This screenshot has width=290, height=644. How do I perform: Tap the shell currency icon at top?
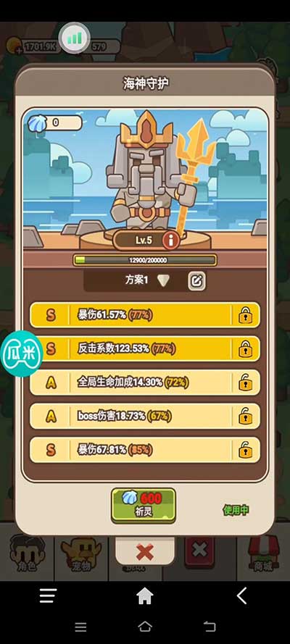pyautogui.click(x=35, y=122)
